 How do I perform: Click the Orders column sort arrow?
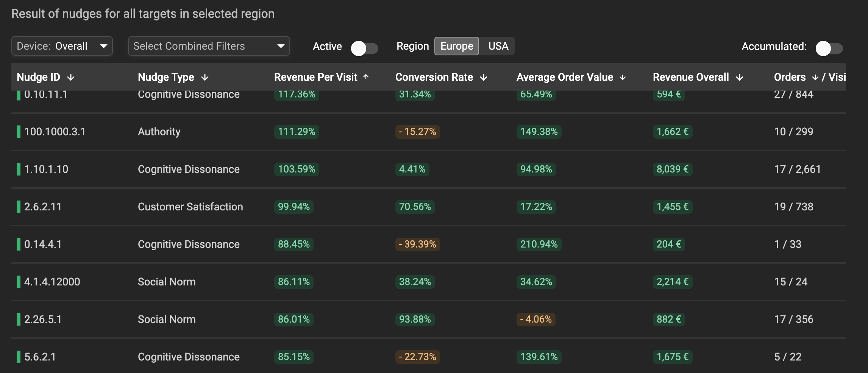(x=815, y=77)
